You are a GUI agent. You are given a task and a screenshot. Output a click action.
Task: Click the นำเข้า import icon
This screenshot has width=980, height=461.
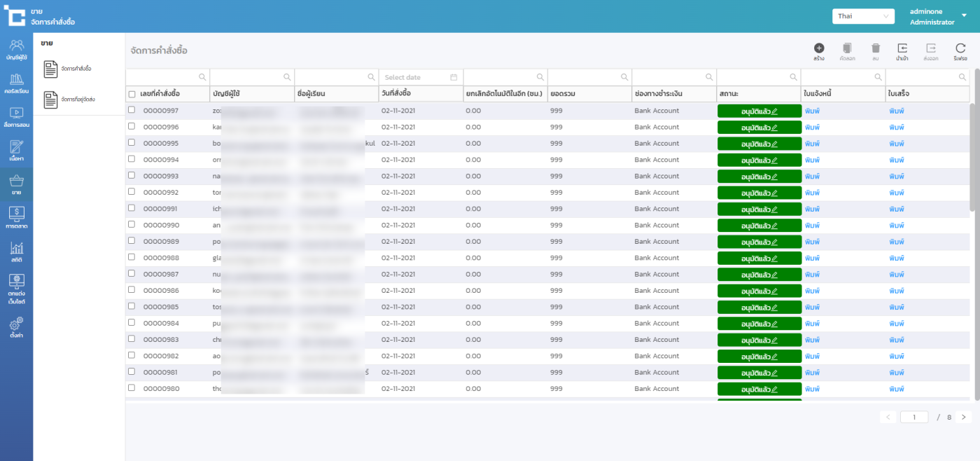pyautogui.click(x=902, y=48)
